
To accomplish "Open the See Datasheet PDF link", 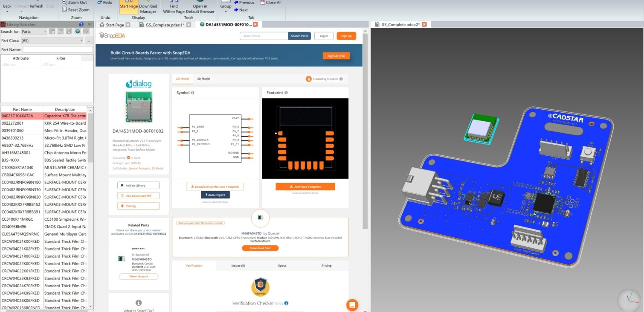I will [138, 195].
